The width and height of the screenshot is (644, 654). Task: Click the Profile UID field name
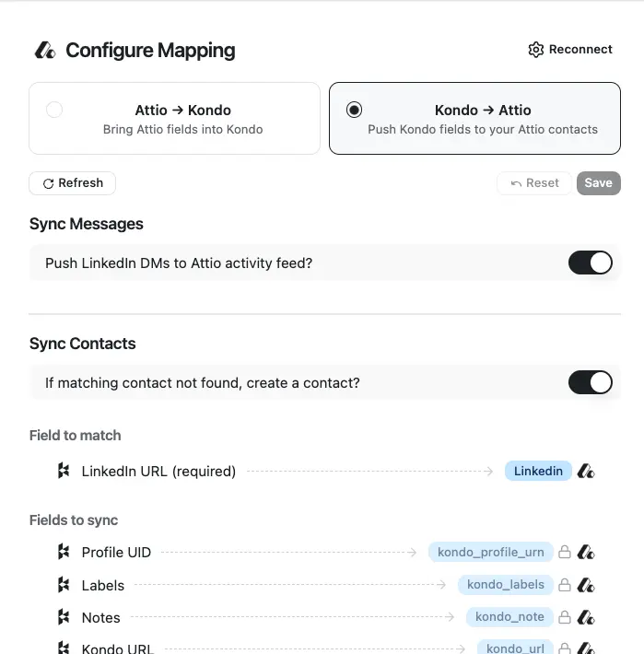click(116, 553)
